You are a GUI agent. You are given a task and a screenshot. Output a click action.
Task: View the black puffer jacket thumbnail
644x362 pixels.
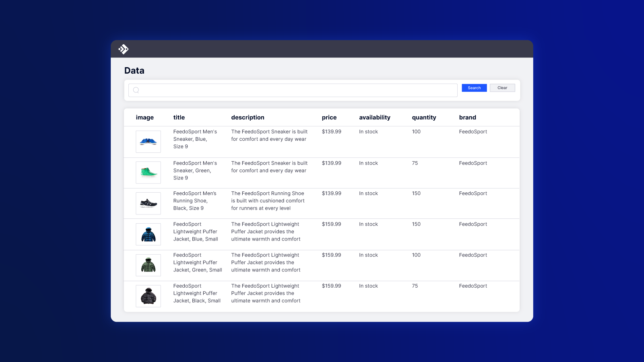pyautogui.click(x=148, y=296)
